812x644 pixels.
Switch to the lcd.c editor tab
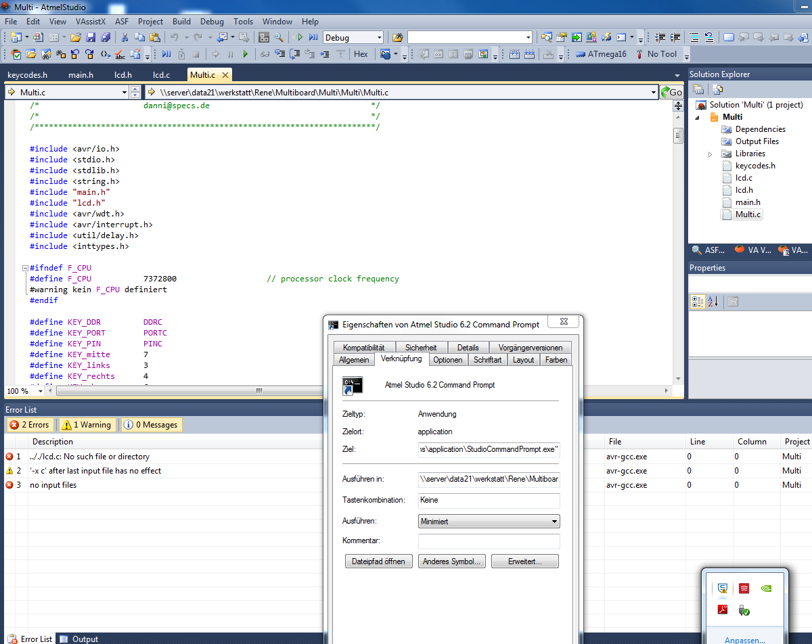tap(161, 75)
